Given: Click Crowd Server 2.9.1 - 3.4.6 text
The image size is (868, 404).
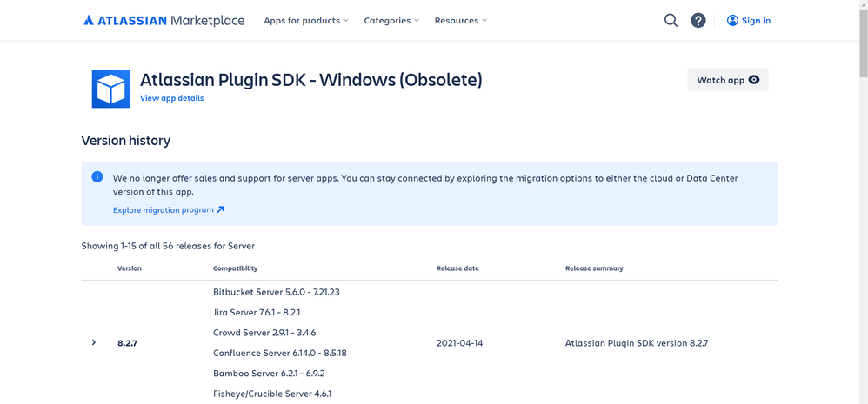Looking at the screenshot, I should [x=264, y=333].
